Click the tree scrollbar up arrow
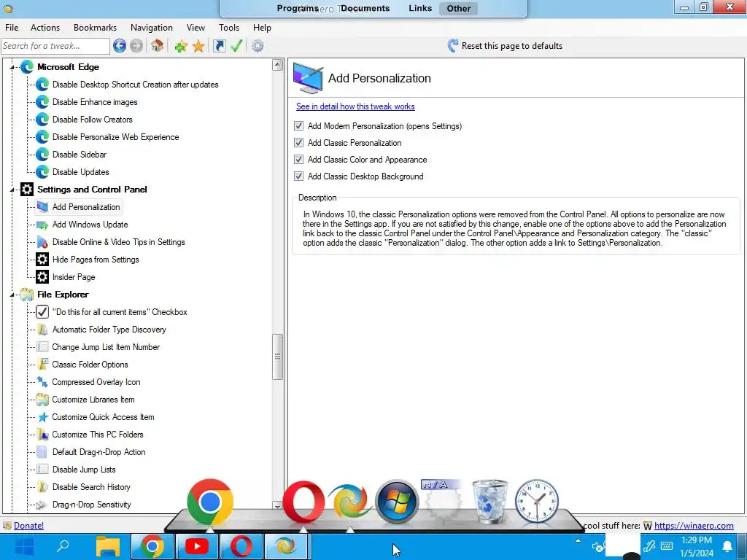Screen dimensions: 747x560 pos(278,65)
